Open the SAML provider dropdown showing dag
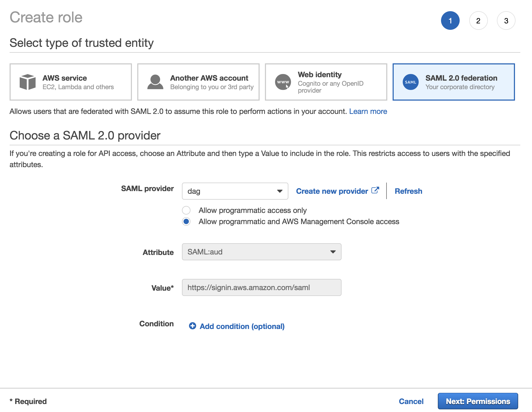The image size is (532, 412). click(235, 191)
